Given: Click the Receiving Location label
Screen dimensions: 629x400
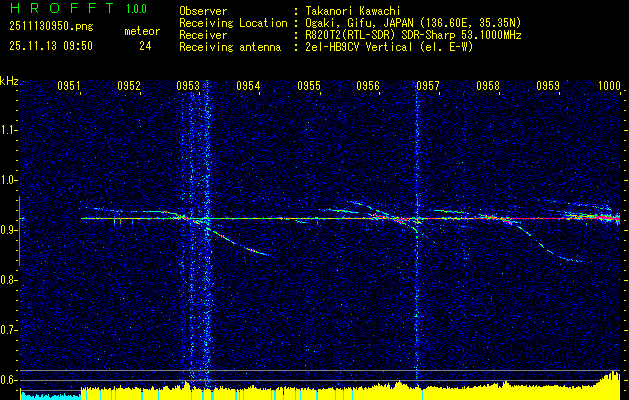Looking at the screenshot, I should [233, 23].
